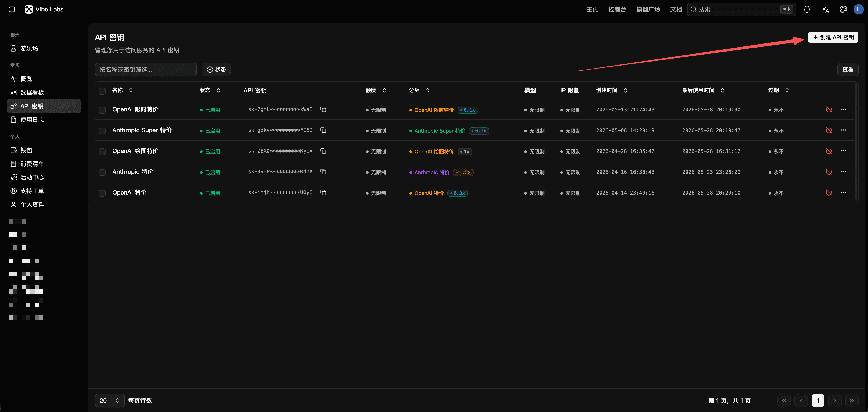
Task: Open 活动中心 in the sidebar
Action: tap(44, 178)
